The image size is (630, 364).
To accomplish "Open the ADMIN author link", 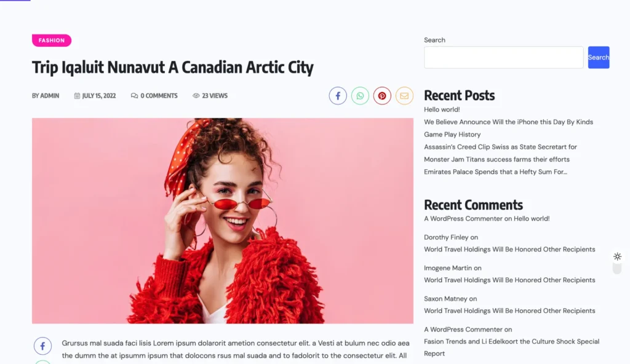I will 49,96.
